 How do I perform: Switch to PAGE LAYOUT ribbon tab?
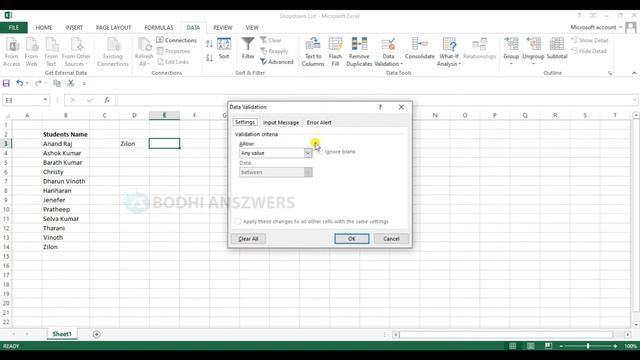pos(113,27)
